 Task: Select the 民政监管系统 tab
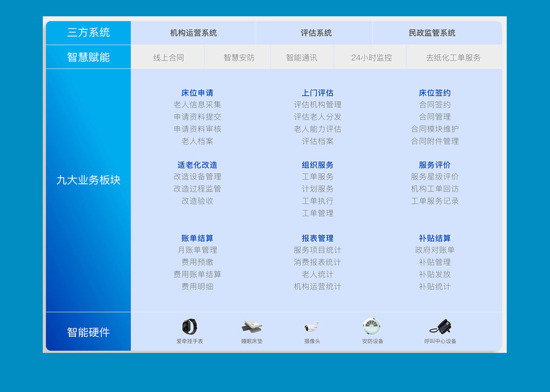coord(432,33)
